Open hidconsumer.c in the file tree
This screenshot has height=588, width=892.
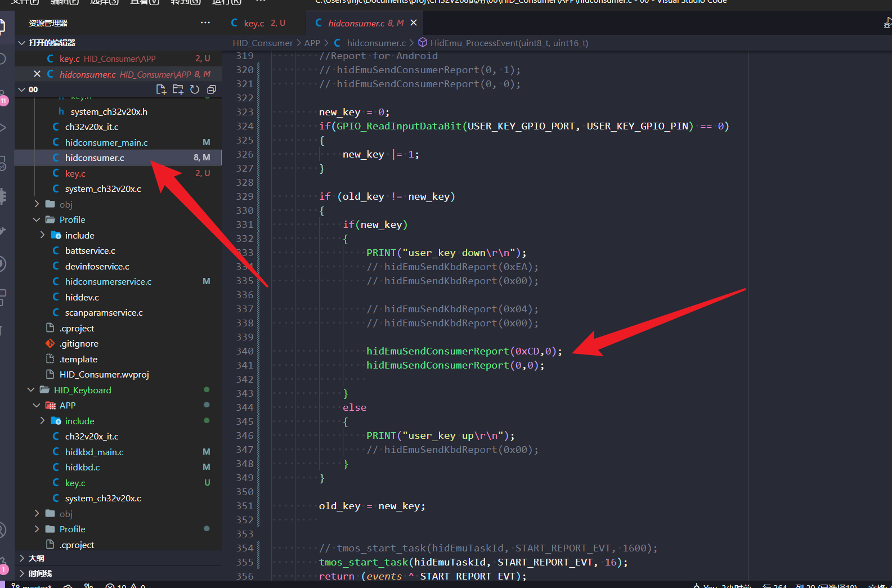tap(118, 158)
